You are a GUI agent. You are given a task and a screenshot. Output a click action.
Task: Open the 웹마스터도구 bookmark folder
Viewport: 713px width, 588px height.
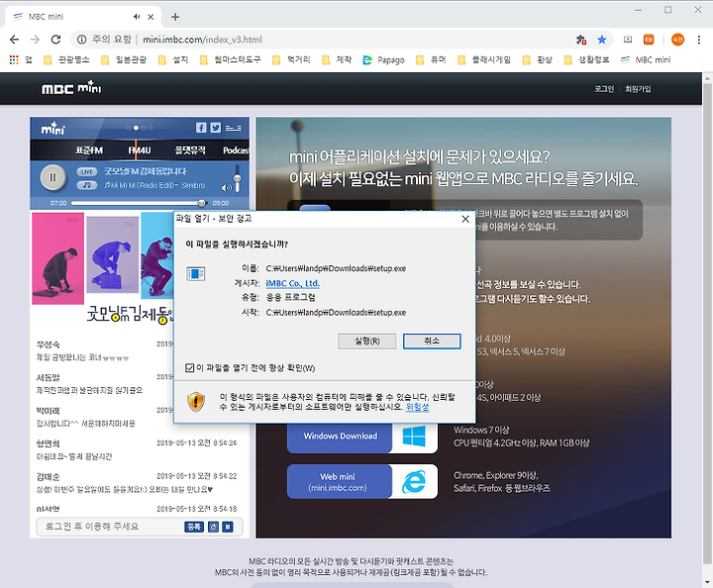231,60
